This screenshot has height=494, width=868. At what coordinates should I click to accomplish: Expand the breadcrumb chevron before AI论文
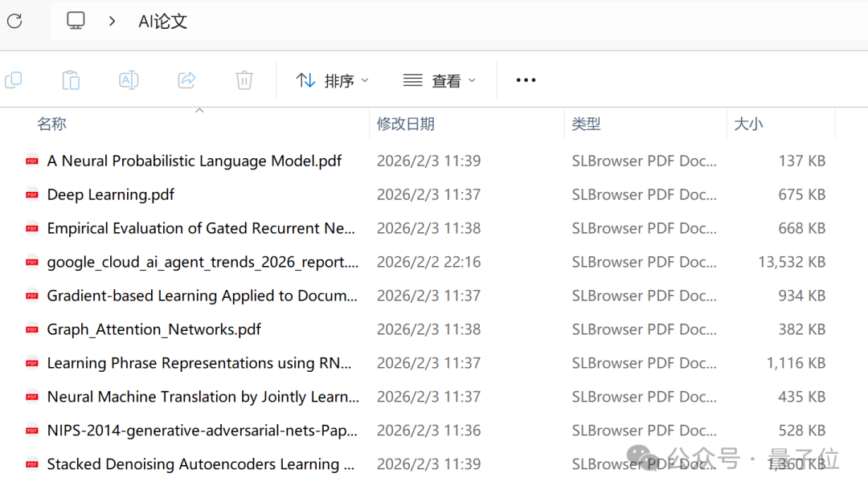113,21
